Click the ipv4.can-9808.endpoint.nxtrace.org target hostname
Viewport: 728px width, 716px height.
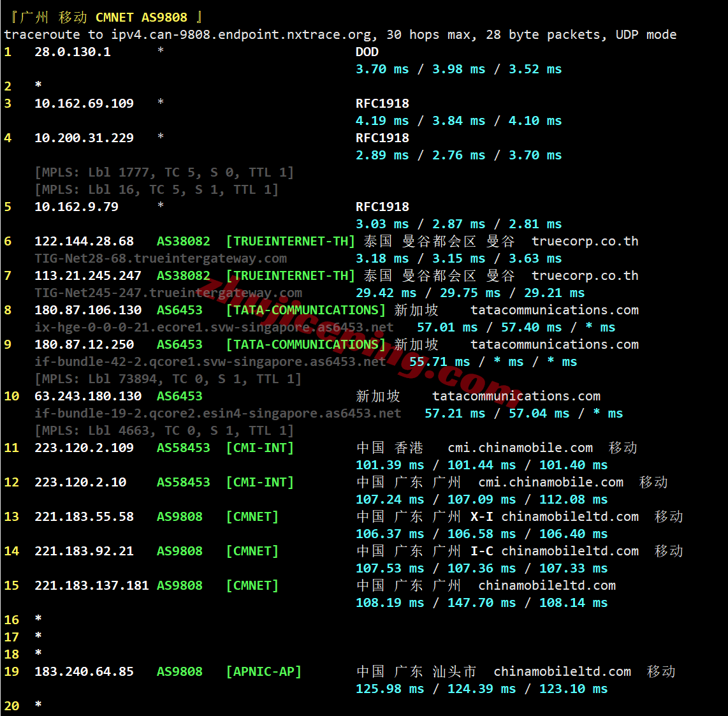[241, 35]
